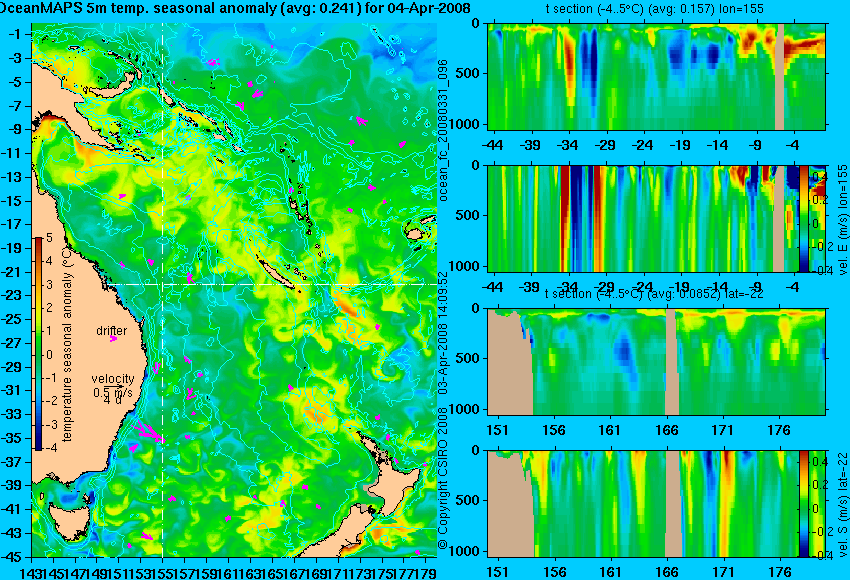Screen dimensions: 850x580
Task: Click the south velocity color bar beside lat=-22 panel
Action: pyautogui.click(x=804, y=504)
